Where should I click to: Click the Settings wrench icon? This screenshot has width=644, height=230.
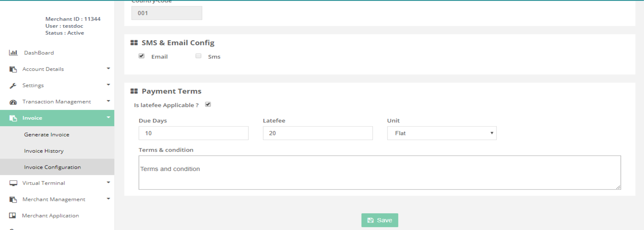tap(13, 86)
